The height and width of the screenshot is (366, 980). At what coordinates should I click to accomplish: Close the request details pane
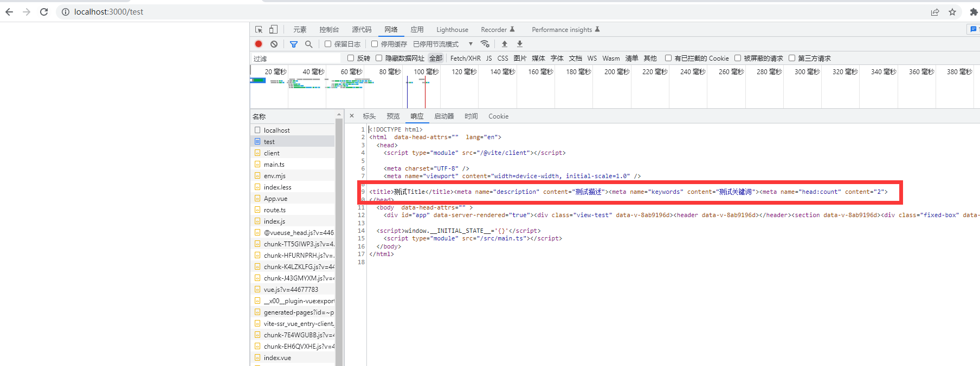pyautogui.click(x=352, y=116)
